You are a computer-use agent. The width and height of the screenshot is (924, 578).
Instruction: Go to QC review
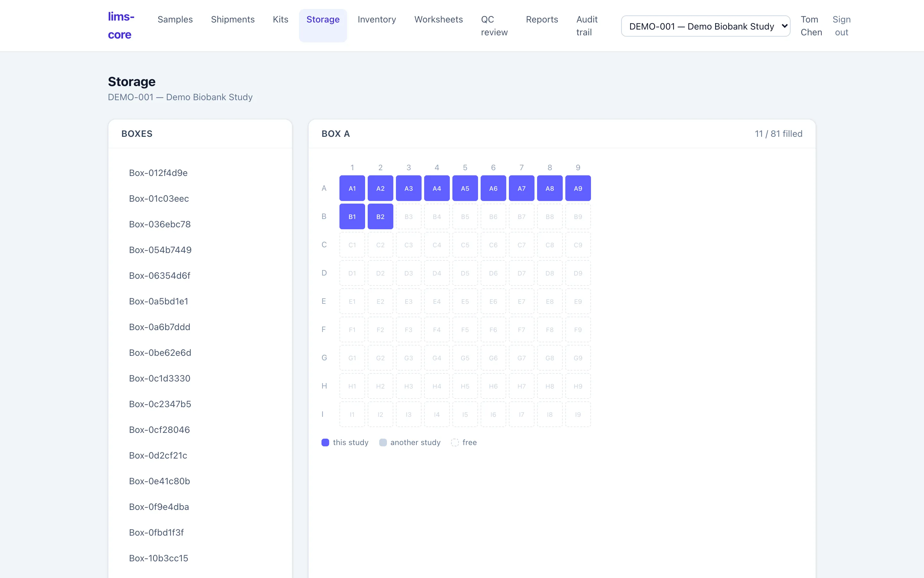494,26
